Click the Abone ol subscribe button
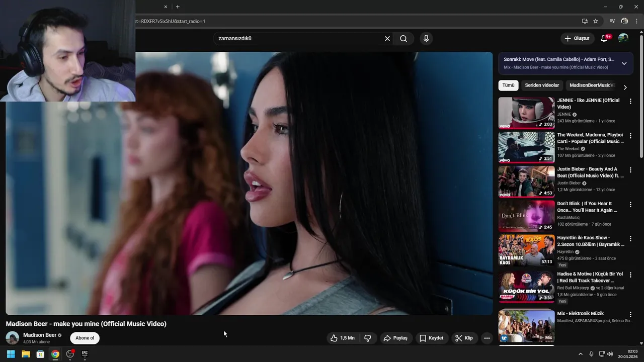 [85, 338]
